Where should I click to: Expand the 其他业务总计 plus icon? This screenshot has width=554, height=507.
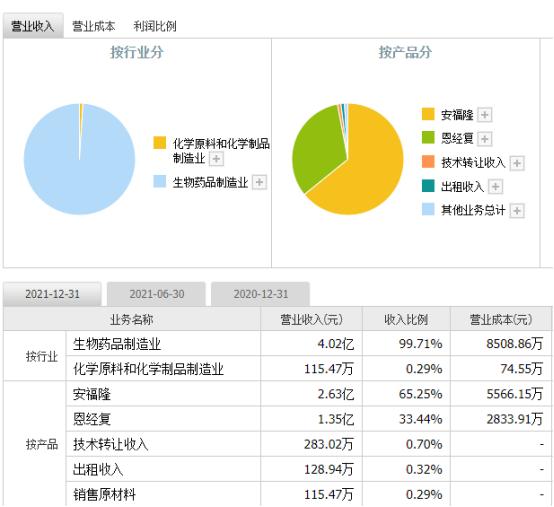(x=517, y=211)
